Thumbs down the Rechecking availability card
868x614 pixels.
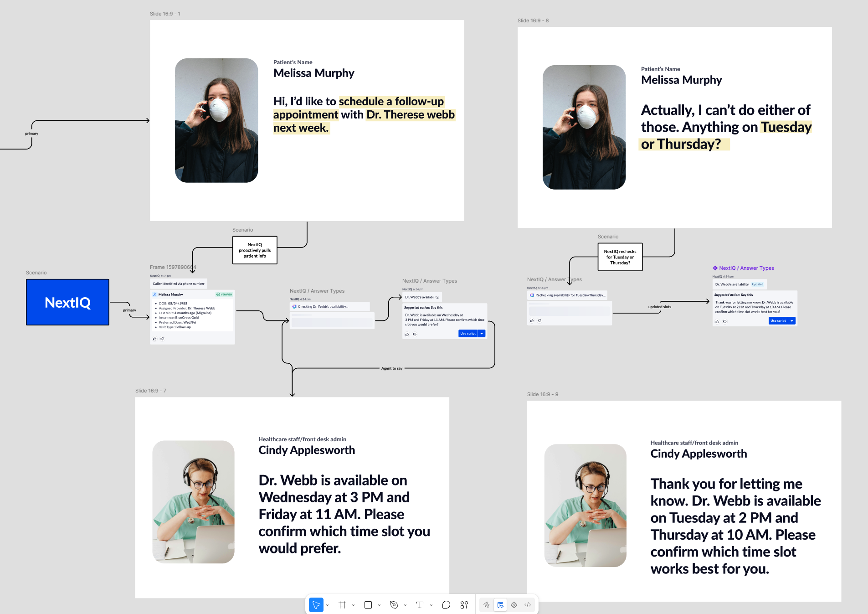[539, 321]
